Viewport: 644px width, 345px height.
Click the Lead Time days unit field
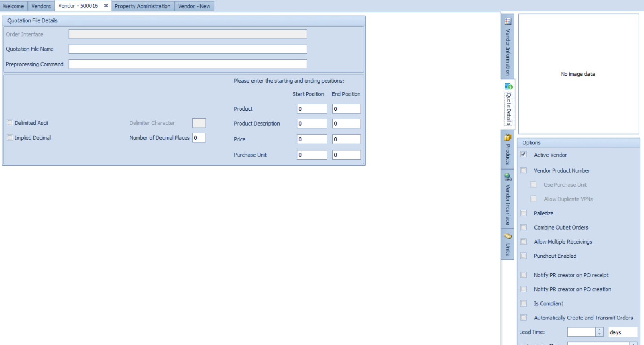623,332
